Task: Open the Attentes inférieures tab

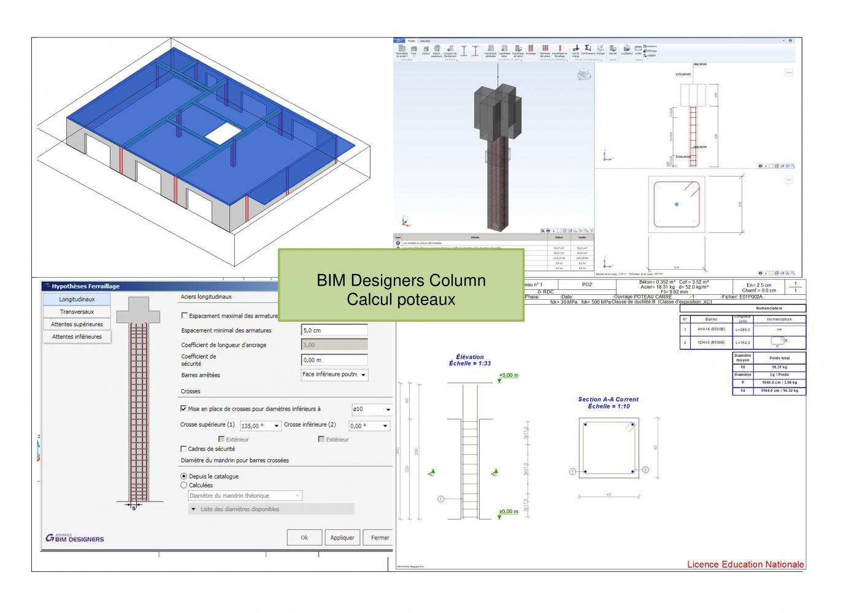Action: click(77, 337)
